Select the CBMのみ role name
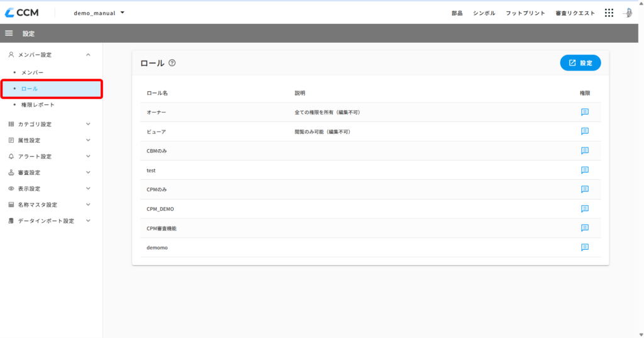 [157, 151]
